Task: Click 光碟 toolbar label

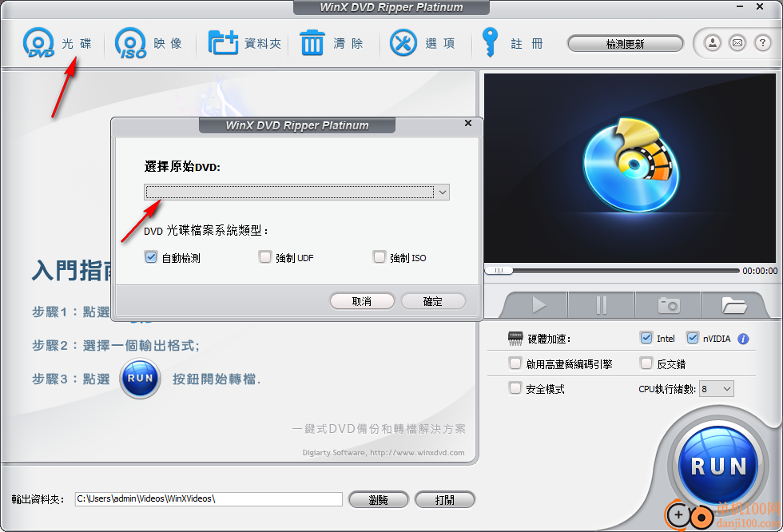Action: click(x=77, y=44)
